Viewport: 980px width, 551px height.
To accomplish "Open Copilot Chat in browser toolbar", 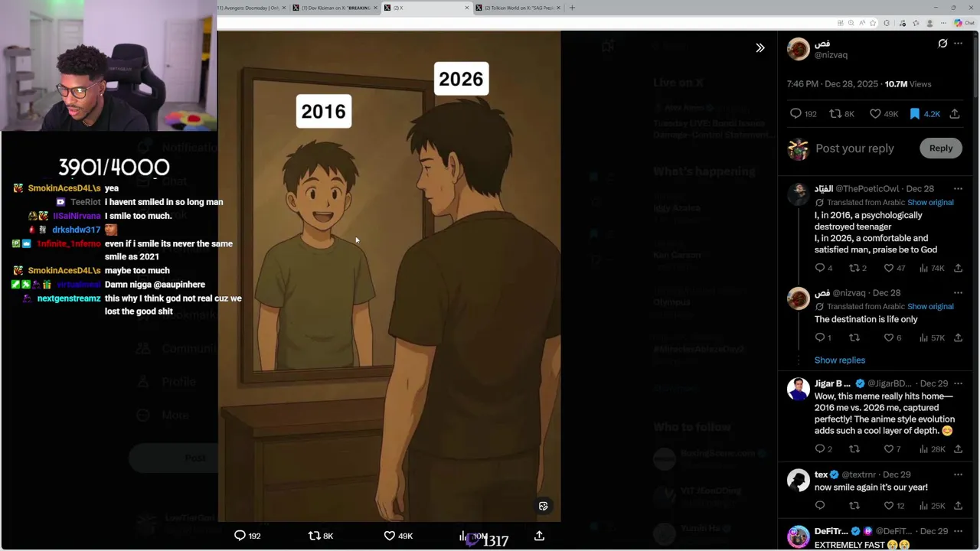I will 963,23.
